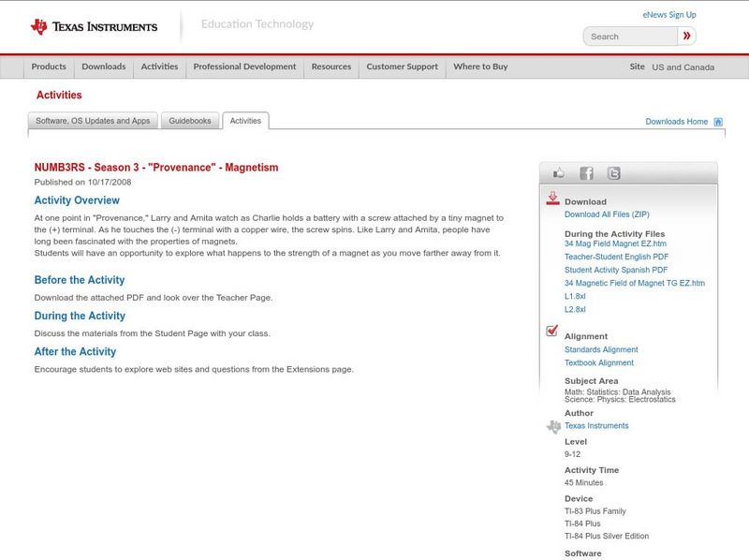Open the Downloads menu
Viewport: 749px width, 560px height.
(x=104, y=66)
